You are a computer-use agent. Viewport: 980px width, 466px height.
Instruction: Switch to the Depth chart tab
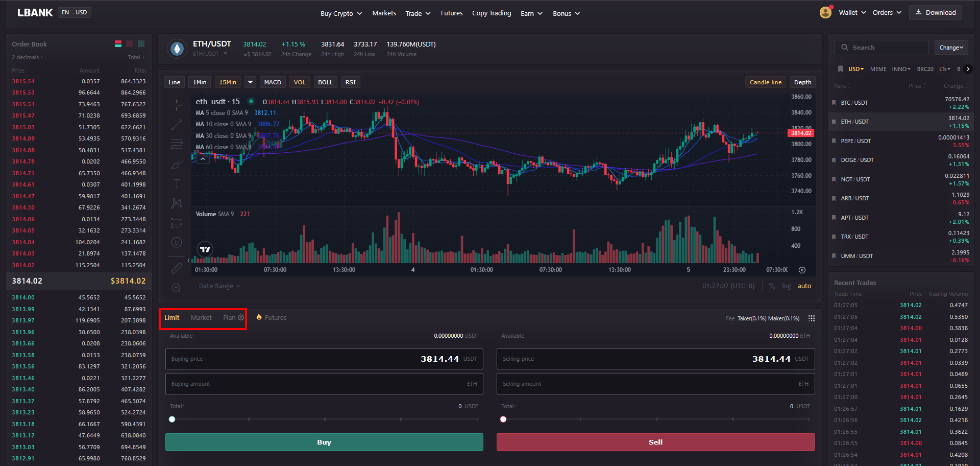(802, 82)
